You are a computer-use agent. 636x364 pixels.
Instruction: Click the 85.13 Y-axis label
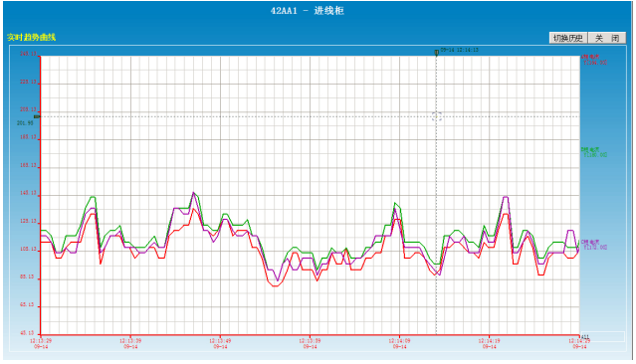point(28,276)
